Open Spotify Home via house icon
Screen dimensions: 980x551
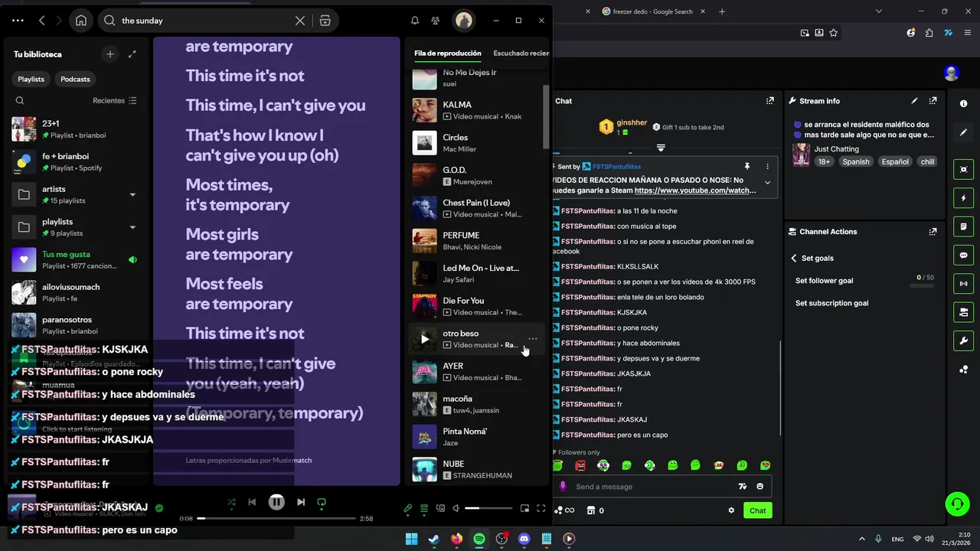pyautogui.click(x=80, y=21)
